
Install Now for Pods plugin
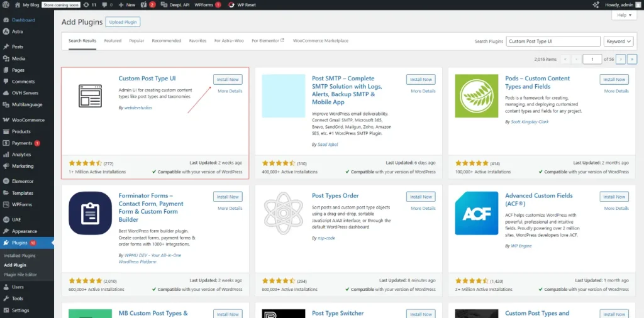[x=614, y=80]
